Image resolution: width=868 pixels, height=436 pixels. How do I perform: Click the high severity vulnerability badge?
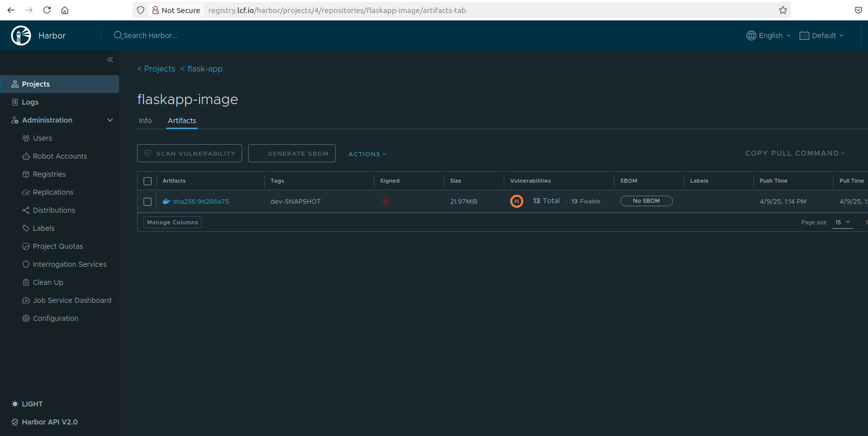tap(516, 201)
